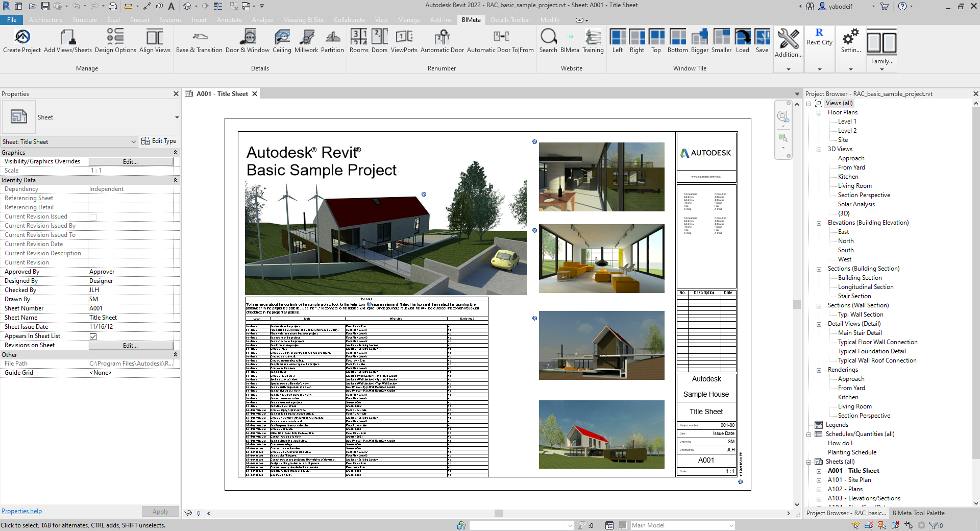The height and width of the screenshot is (531, 980).
Task: Expand the A101 - Site Plan sheet node
Action: 819,480
